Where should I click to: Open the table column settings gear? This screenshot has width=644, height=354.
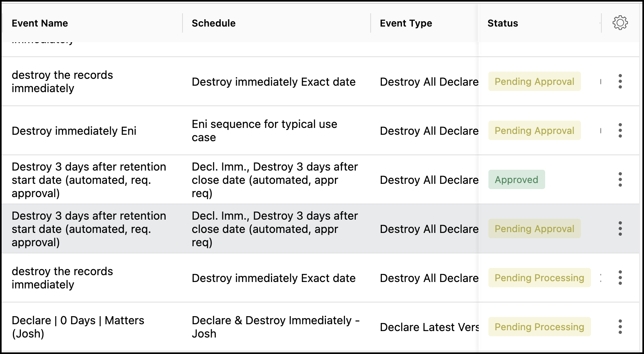[620, 23]
